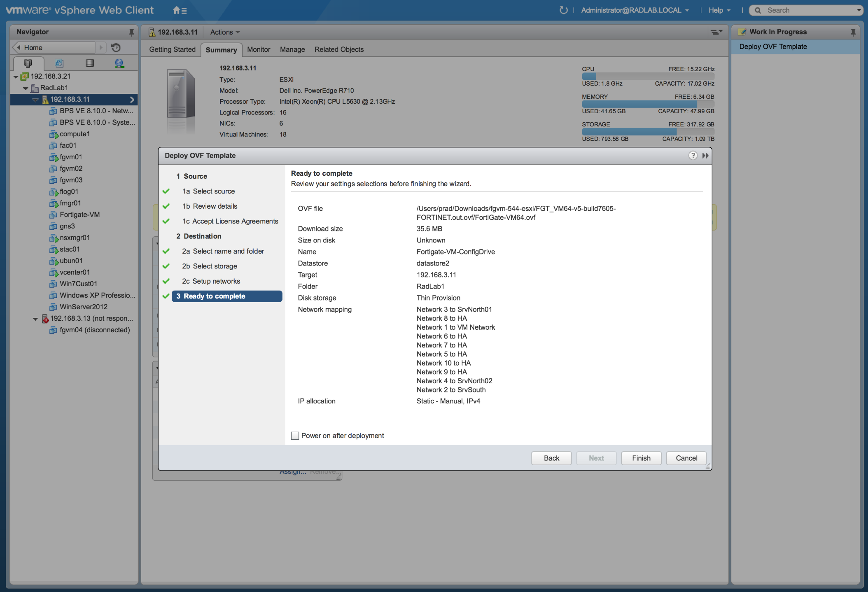Click the Back button in wizard
Viewport: 868px width, 592px height.
(551, 458)
